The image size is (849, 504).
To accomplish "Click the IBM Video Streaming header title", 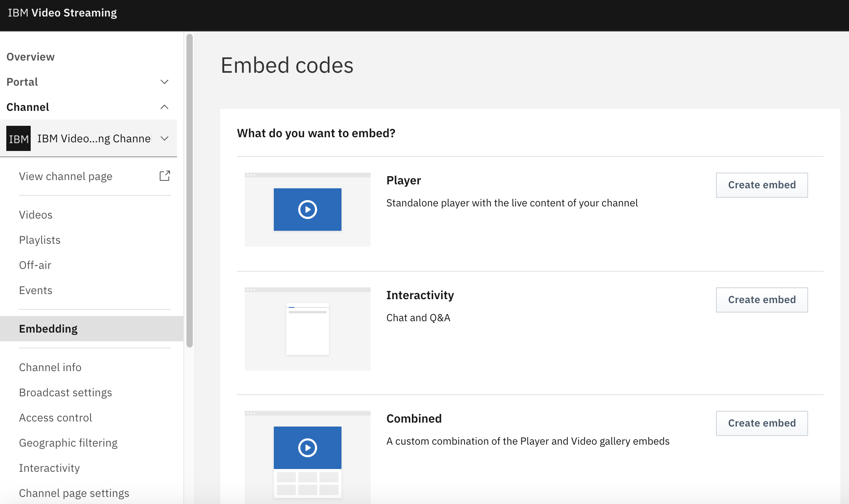I will [x=62, y=13].
